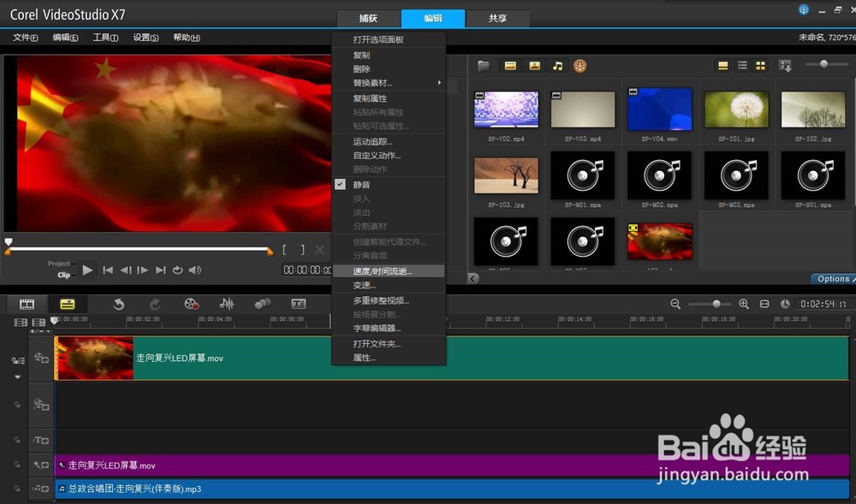This screenshot has width=856, height=504.
Task: Open the subtitle editor toolbar icon
Action: click(x=299, y=304)
